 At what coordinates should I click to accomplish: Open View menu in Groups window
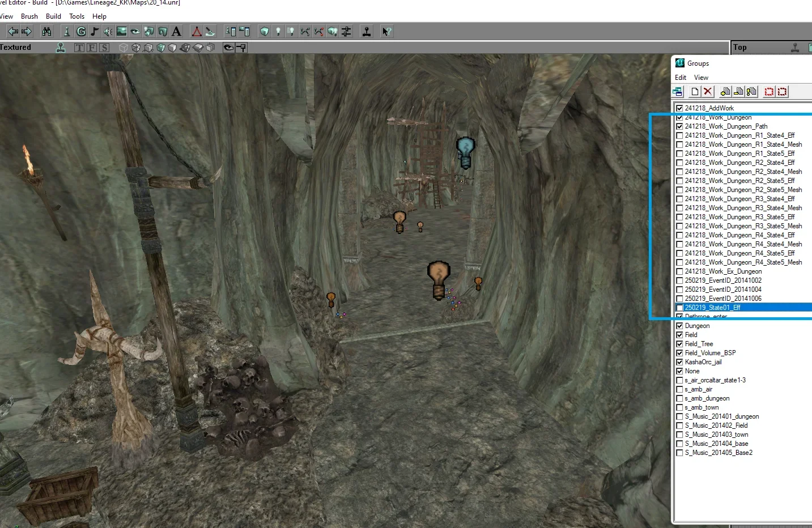(x=701, y=78)
